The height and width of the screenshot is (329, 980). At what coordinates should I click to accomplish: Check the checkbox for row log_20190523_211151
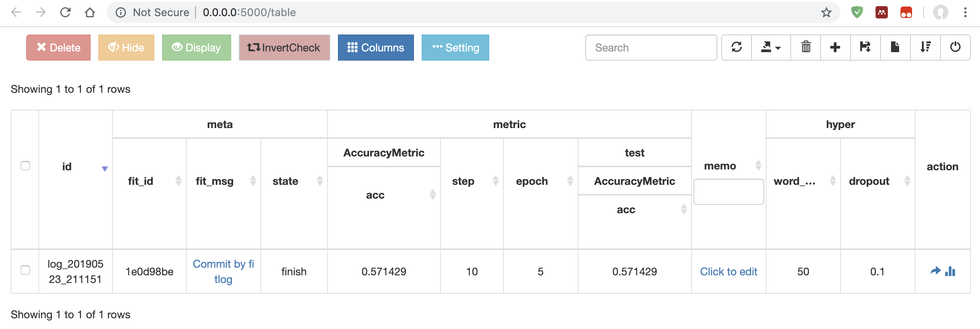click(25, 270)
